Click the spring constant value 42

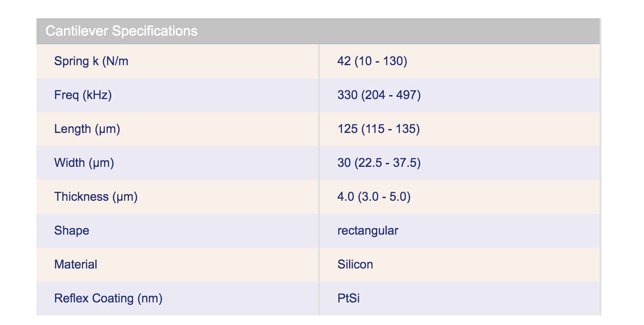(344, 61)
